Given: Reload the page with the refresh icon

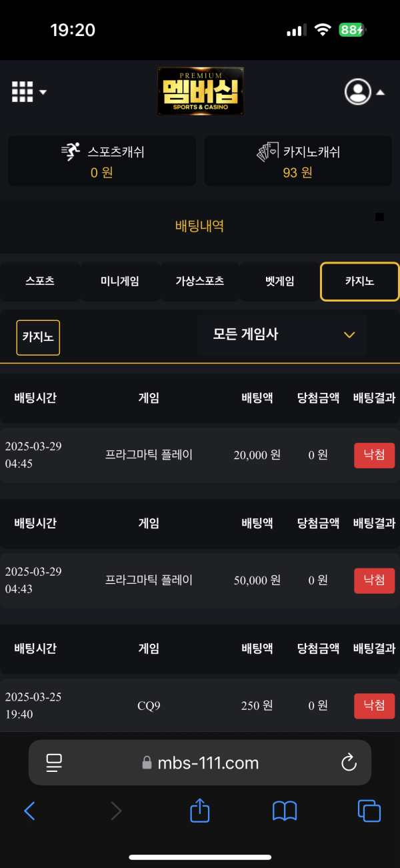Looking at the screenshot, I should (349, 763).
